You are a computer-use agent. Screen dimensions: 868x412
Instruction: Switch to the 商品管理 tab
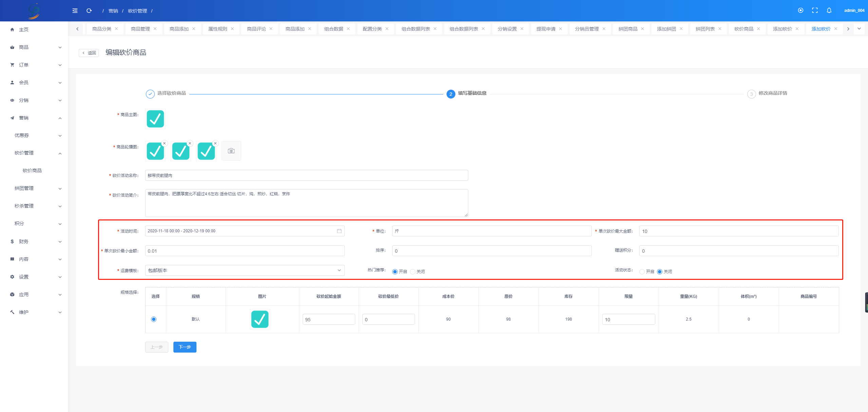pos(140,29)
